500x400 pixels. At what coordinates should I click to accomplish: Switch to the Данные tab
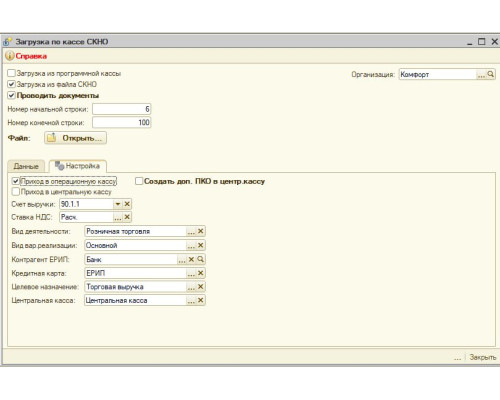click(26, 166)
